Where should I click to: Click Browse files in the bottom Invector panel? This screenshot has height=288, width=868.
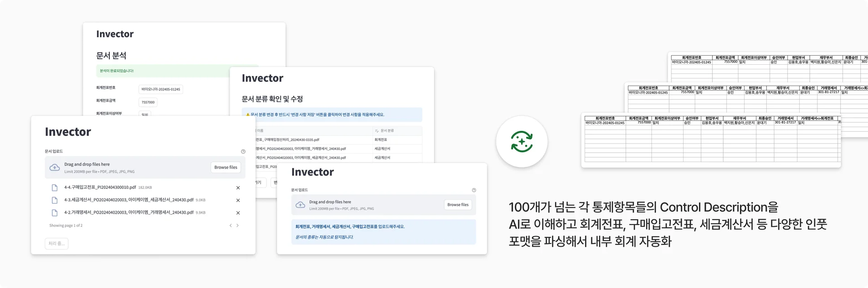458,205
